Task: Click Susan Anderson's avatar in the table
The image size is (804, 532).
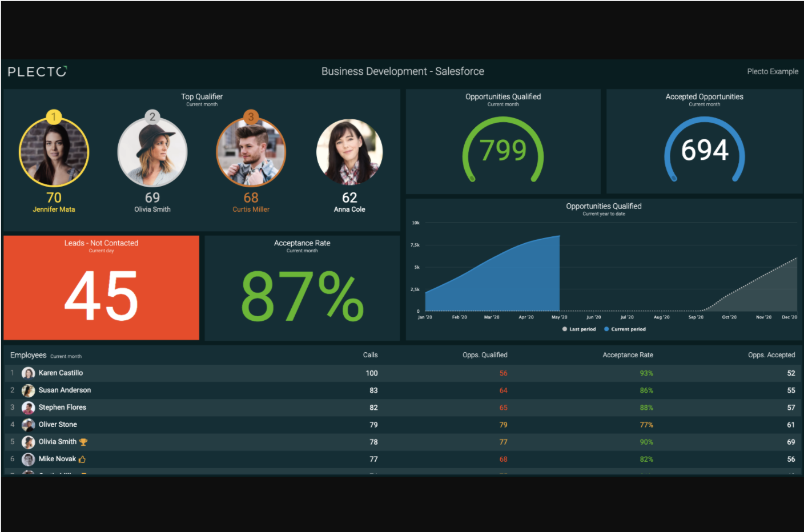Action: click(28, 390)
